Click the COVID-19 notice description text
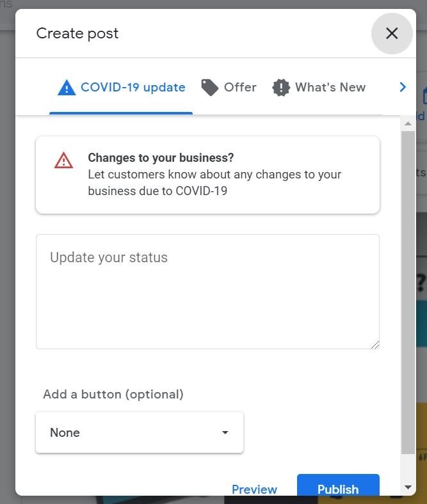Image resolution: width=427 pixels, height=504 pixels. tap(214, 182)
